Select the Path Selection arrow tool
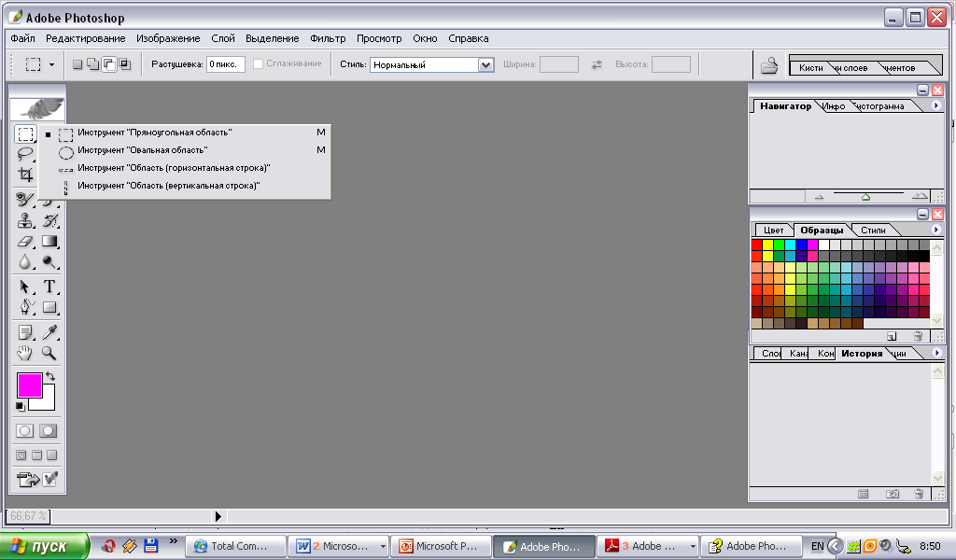Screen dimensions: 956x560 click(x=24, y=287)
